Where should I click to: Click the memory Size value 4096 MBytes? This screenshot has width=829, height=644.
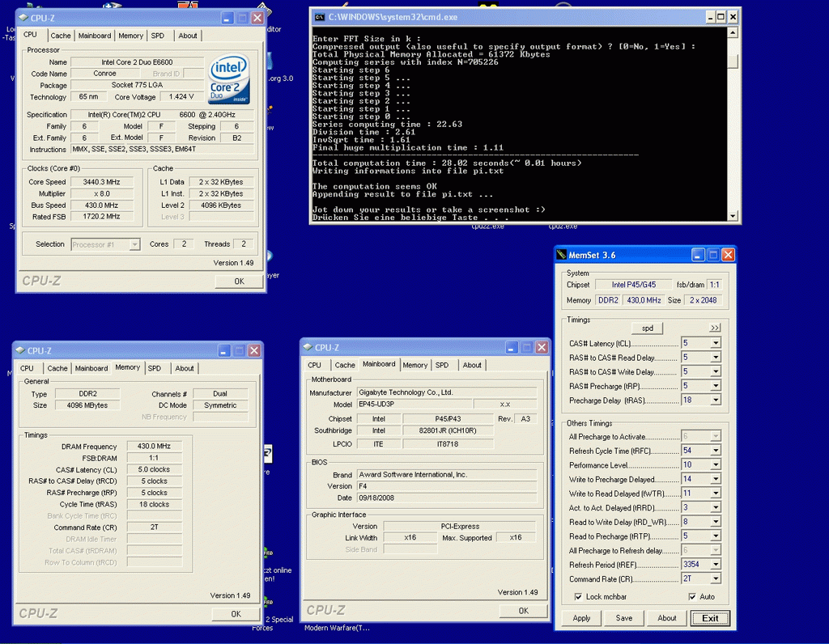pos(87,405)
